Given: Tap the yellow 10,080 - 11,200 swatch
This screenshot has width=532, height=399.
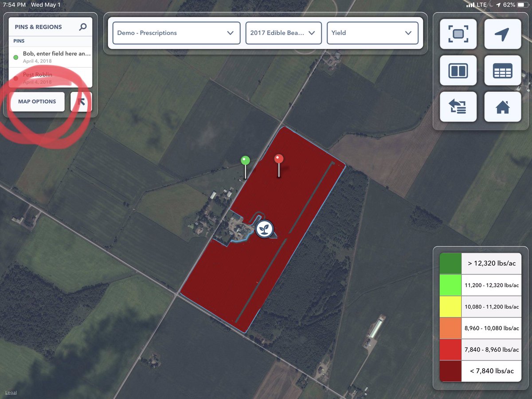Looking at the screenshot, I should (x=450, y=307).
